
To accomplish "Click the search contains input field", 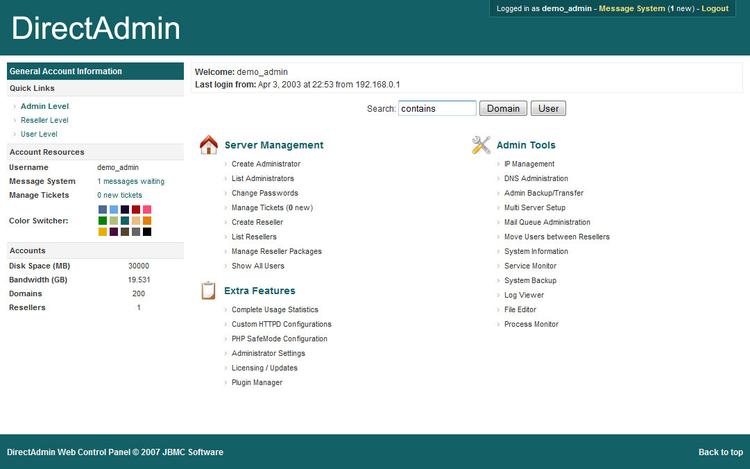I will coord(437,109).
